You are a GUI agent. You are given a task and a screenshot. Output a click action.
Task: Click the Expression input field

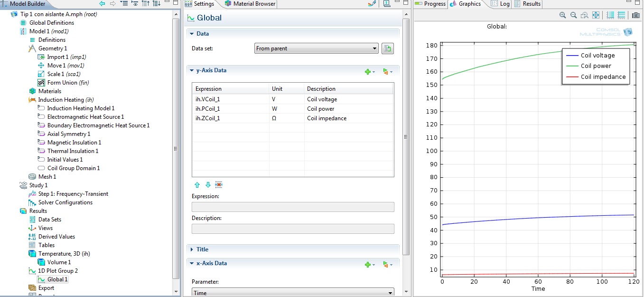[x=293, y=207]
